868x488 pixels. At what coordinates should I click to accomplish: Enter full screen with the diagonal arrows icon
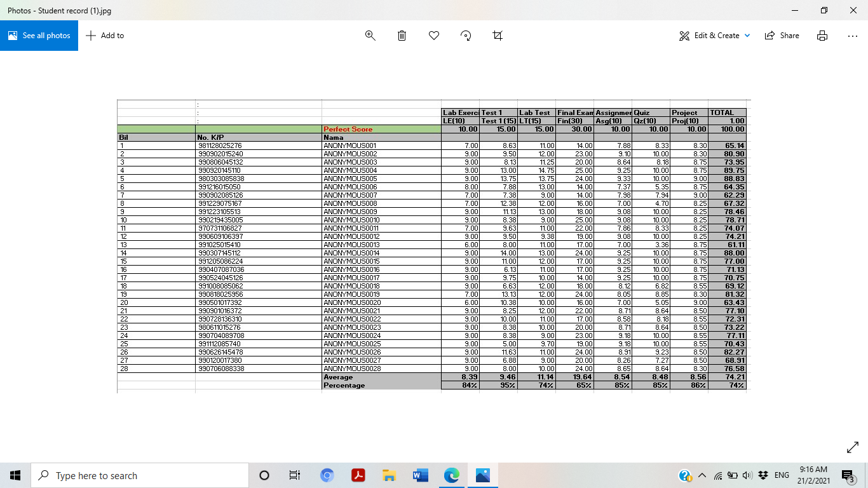853,448
